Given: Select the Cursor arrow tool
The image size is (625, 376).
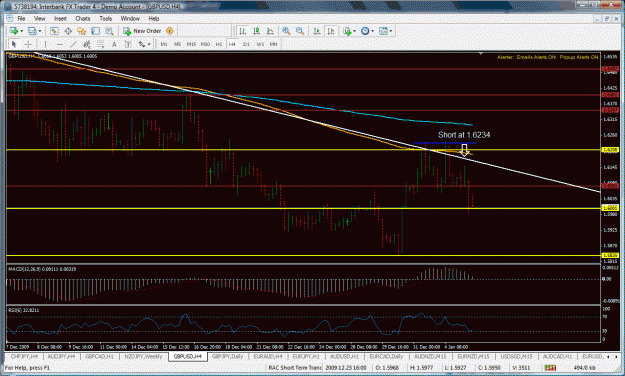Looking at the screenshot, I should 14,44.
